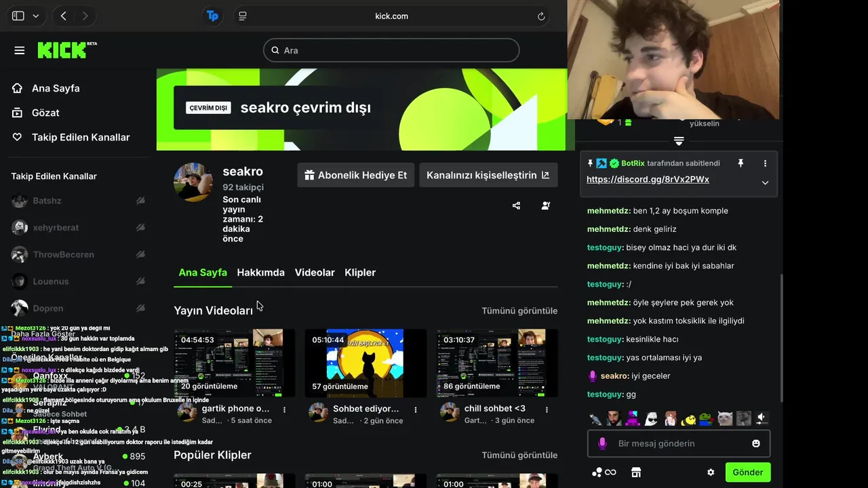The height and width of the screenshot is (488, 868).
Task: Click the purple microphone chat icon
Action: (x=601, y=443)
